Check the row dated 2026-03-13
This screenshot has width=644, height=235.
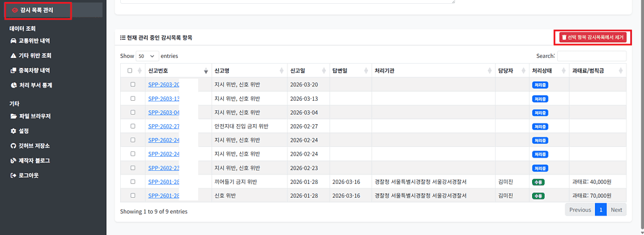(133, 98)
